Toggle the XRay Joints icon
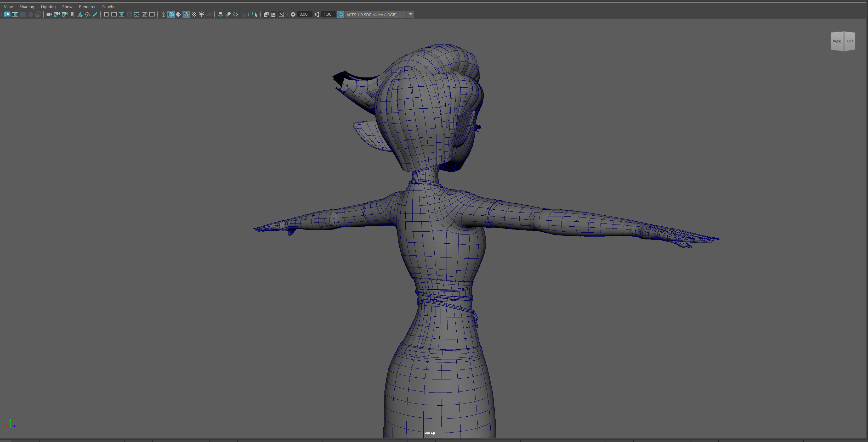868x442 pixels. pos(281,14)
